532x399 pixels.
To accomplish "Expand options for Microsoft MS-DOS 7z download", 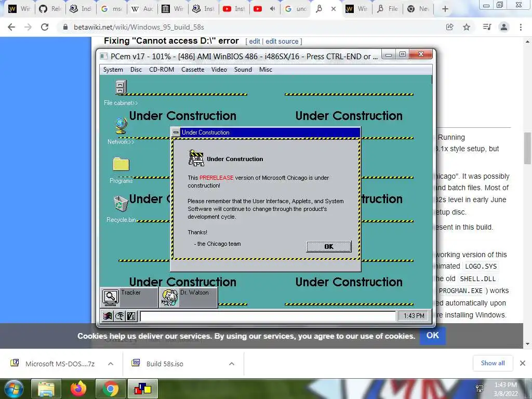I will tap(111, 364).
